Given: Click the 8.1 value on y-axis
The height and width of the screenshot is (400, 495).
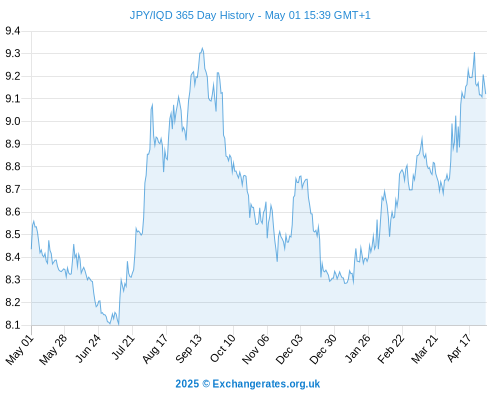Looking at the screenshot, I should 13,325.
